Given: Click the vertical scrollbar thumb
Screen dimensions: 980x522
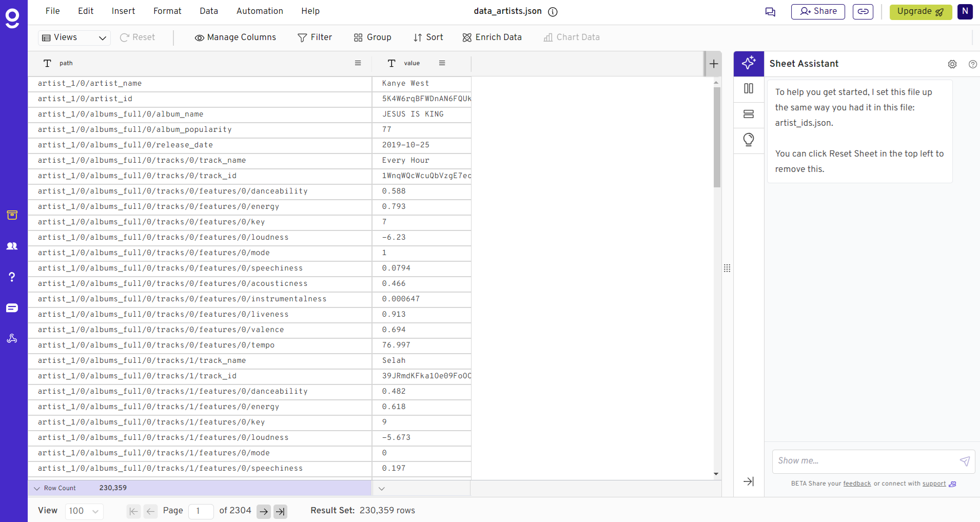Looking at the screenshot, I should 717,137.
